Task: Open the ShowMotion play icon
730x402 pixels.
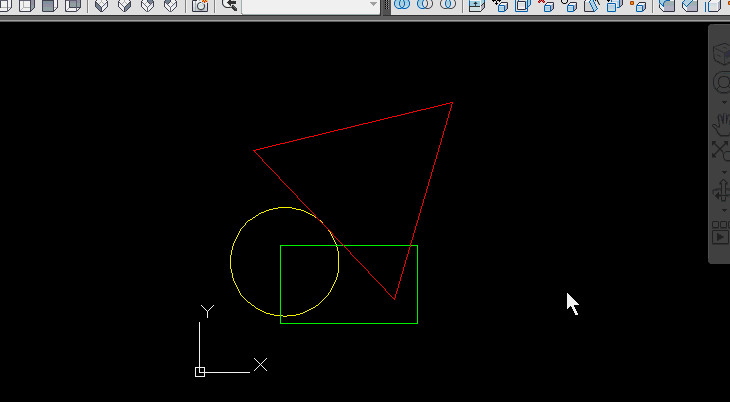Action: coord(722,232)
